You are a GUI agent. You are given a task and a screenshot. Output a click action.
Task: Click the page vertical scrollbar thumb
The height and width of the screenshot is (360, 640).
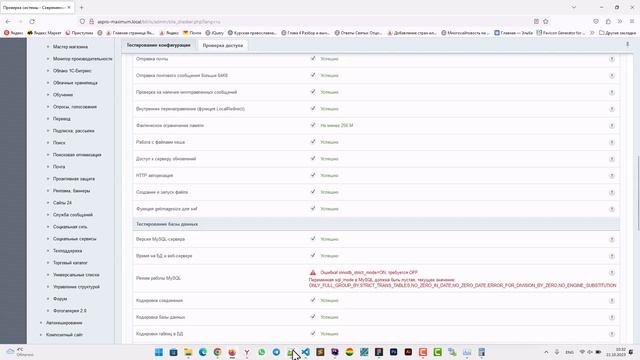pos(638,192)
